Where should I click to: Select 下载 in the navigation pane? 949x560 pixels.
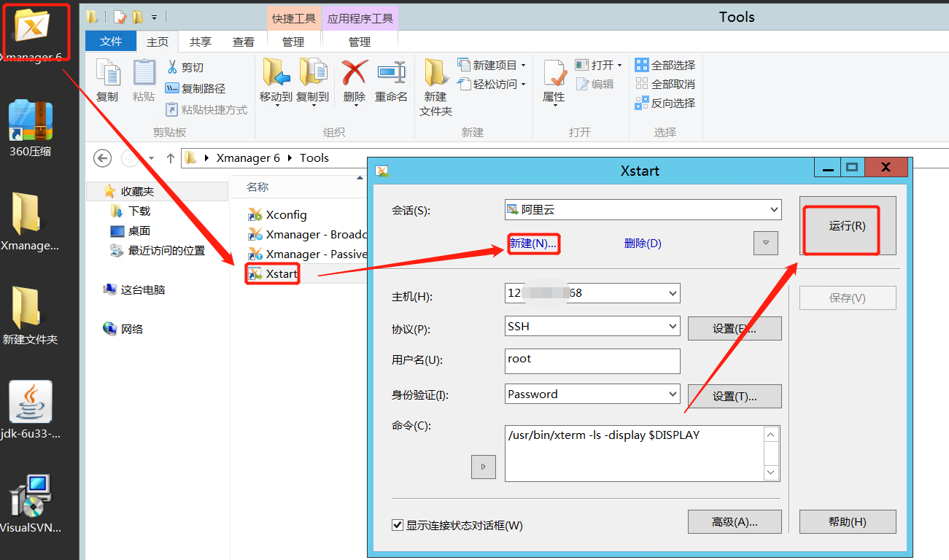(x=131, y=211)
